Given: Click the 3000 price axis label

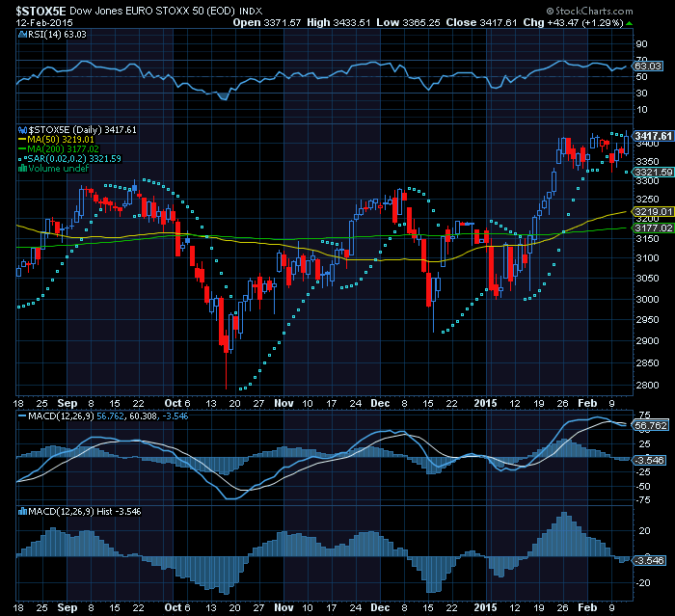Looking at the screenshot, I should click(647, 299).
